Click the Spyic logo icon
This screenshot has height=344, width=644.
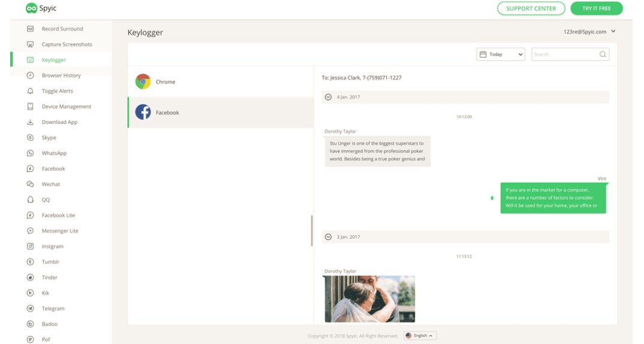31,8
